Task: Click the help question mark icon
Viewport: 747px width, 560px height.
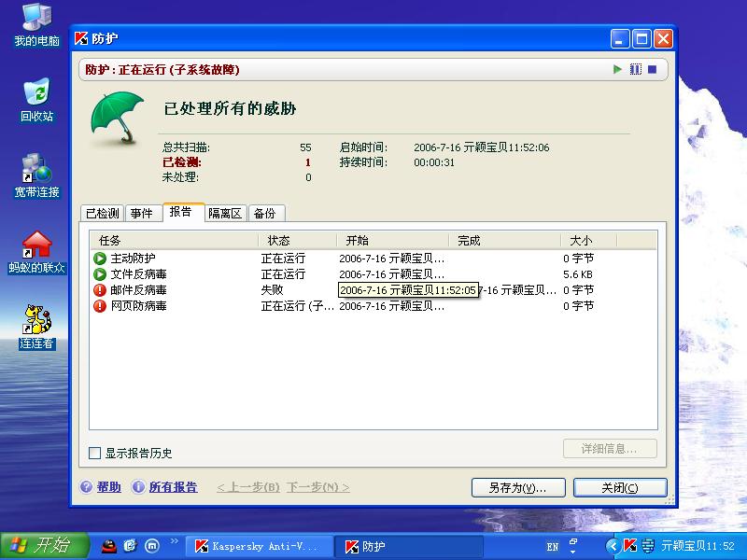Action: coord(86,486)
